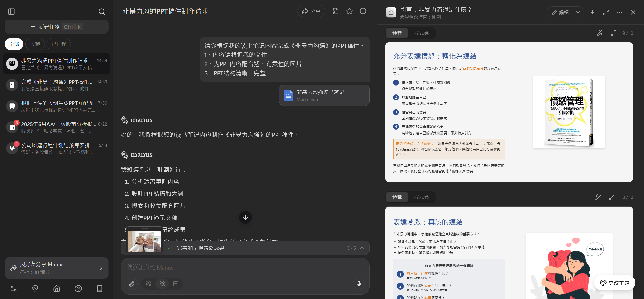Open the search icon in the sidebar
Viewport: 644px width, 299px height.
point(102,12)
